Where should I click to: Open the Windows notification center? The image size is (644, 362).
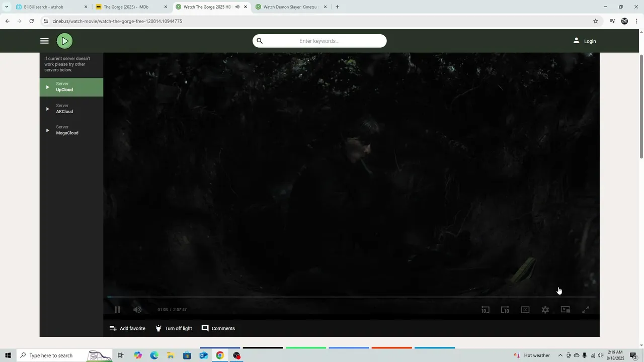pyautogui.click(x=634, y=355)
